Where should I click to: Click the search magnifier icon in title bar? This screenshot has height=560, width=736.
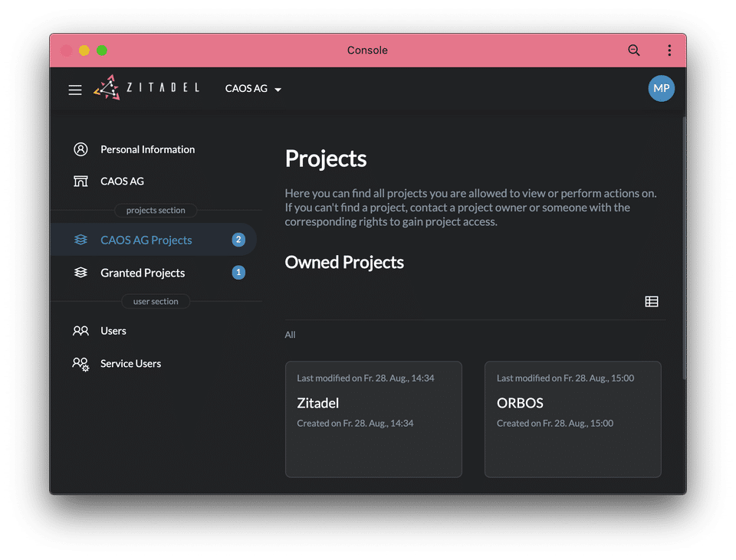(x=634, y=51)
